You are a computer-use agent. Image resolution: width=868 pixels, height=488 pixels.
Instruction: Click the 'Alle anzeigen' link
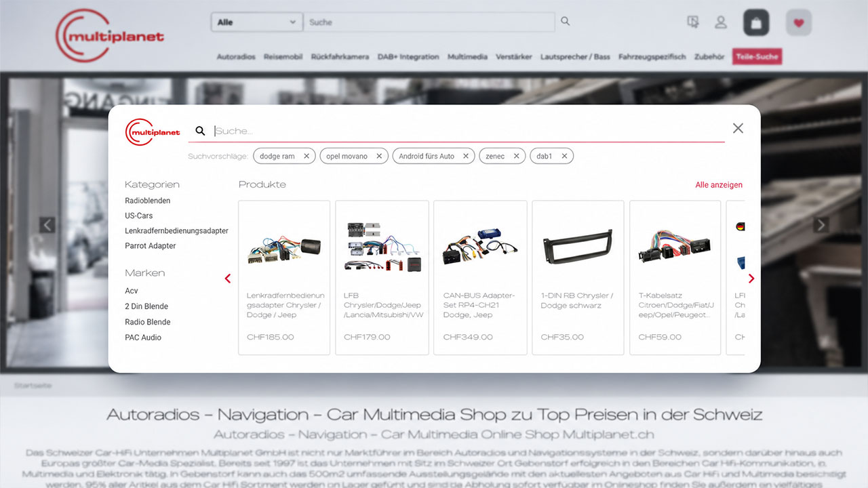(719, 185)
